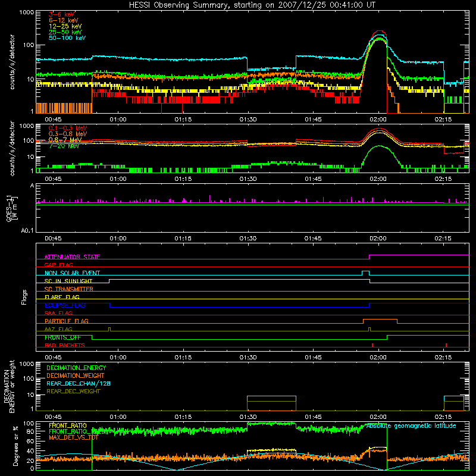The image size is (476, 476).
Task: Click the A0.1 tick label on GOES panel
Action: pyautogui.click(x=27, y=231)
